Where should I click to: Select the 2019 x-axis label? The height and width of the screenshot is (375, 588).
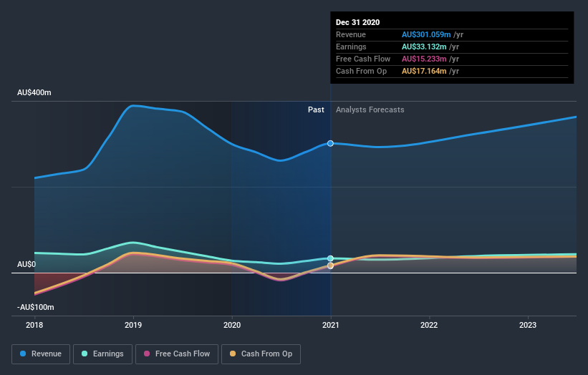click(133, 325)
